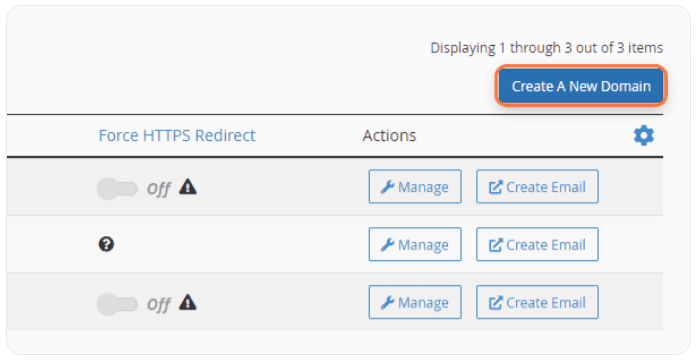Click warning triangle icon in first row
This screenshot has width=700, height=361.
(x=188, y=187)
